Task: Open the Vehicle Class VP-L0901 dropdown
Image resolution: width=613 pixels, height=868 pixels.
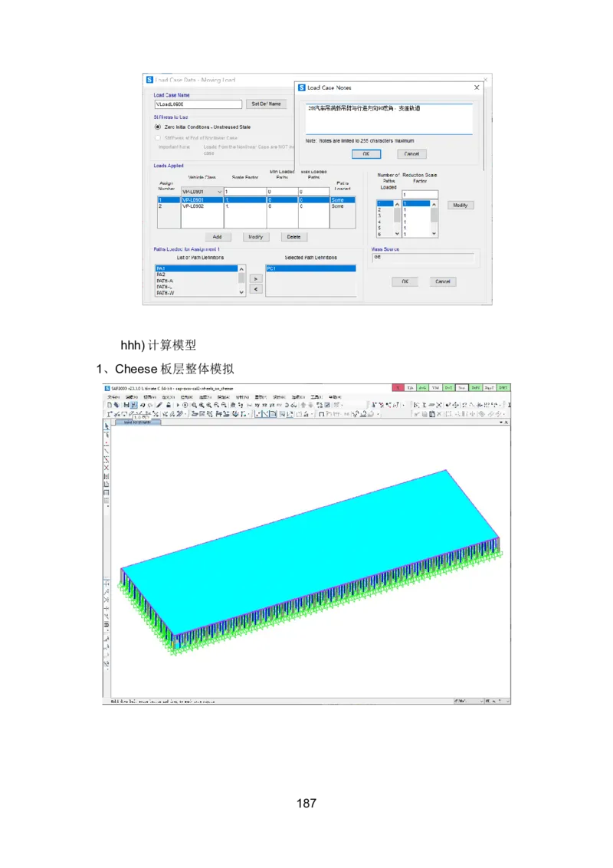Action: click(220, 192)
